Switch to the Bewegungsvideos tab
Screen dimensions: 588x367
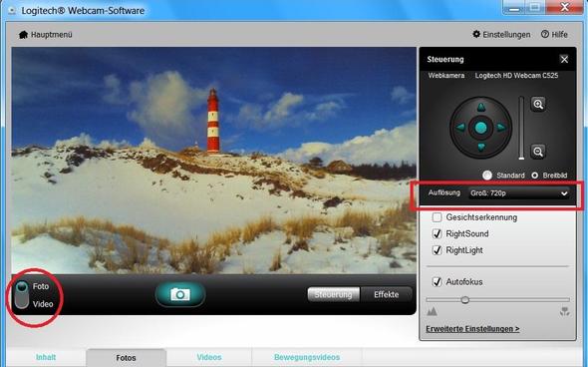pos(307,357)
